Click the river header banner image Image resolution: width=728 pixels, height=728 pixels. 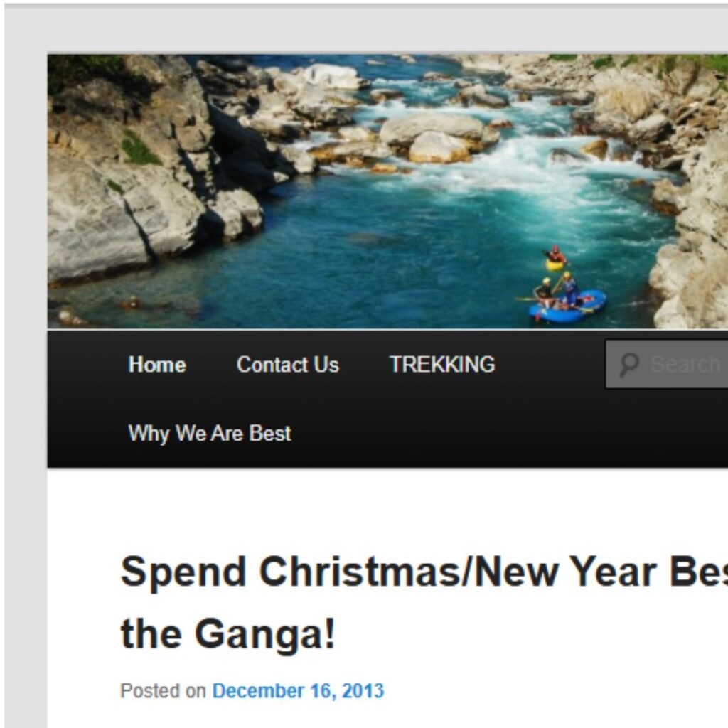click(387, 191)
